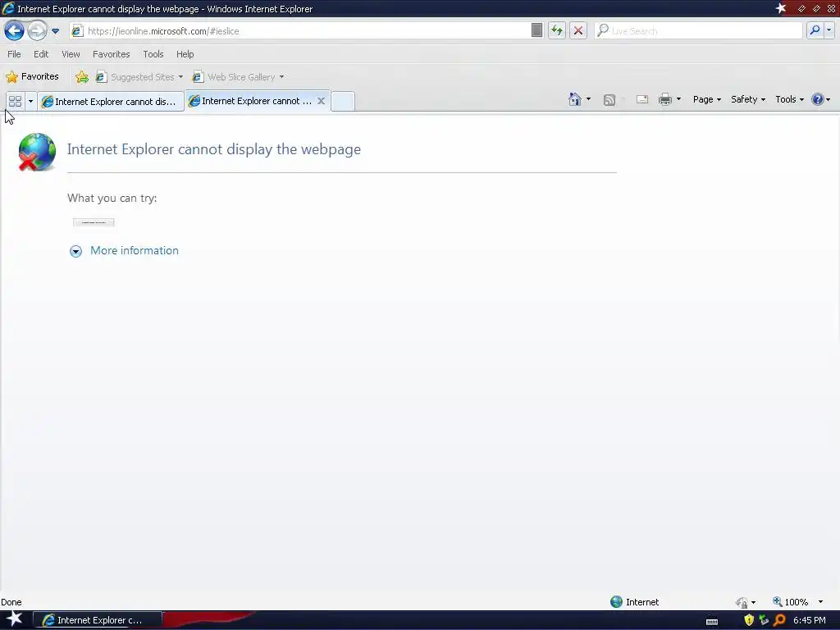Click the diagnose button under What you can try
Screen dimensions: 840x630
click(x=94, y=222)
